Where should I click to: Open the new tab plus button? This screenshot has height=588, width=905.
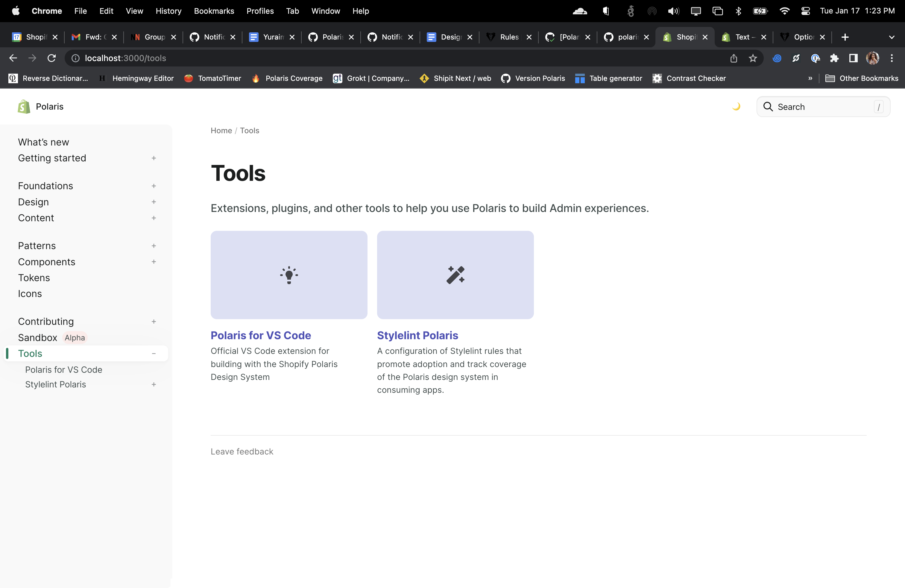[845, 37]
